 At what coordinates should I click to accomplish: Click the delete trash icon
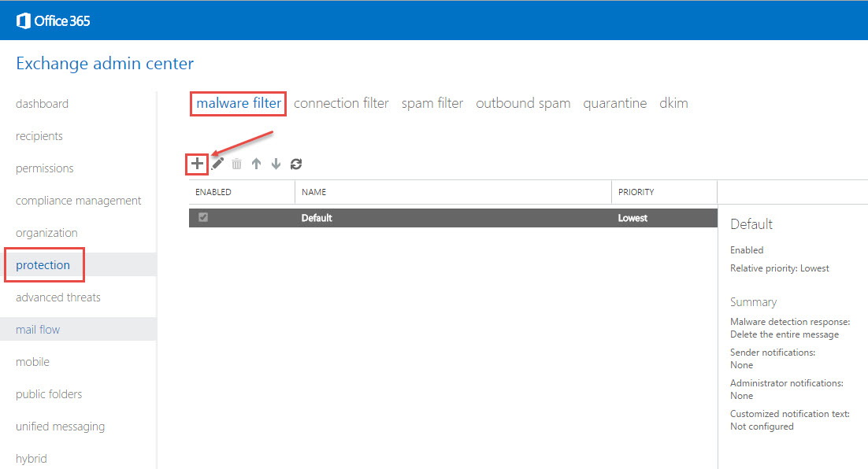coord(236,164)
